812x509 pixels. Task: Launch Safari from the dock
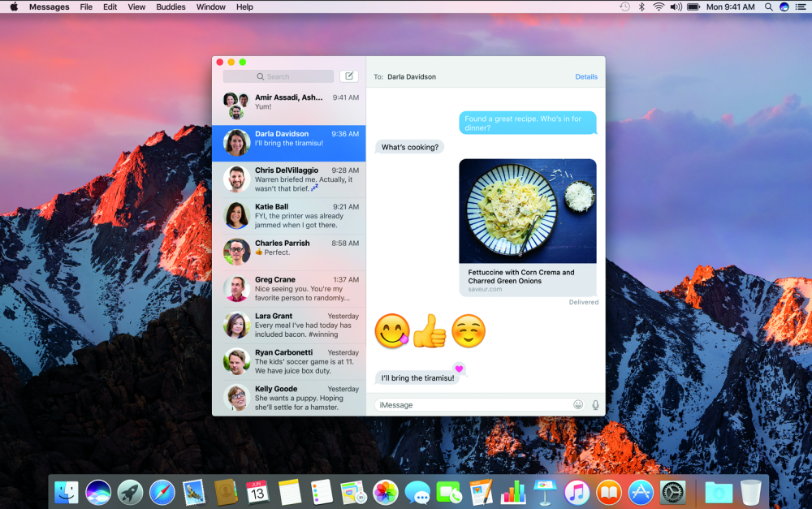162,492
